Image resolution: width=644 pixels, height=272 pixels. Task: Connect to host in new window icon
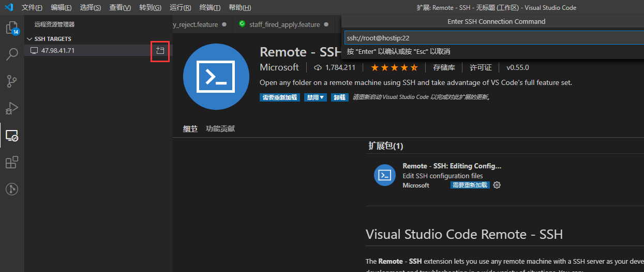tap(160, 51)
